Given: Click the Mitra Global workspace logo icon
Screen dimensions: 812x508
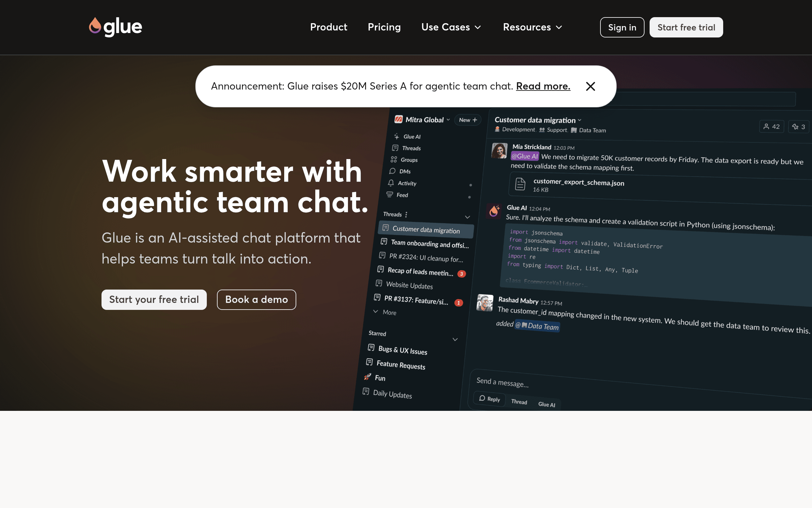Looking at the screenshot, I should 399,119.
